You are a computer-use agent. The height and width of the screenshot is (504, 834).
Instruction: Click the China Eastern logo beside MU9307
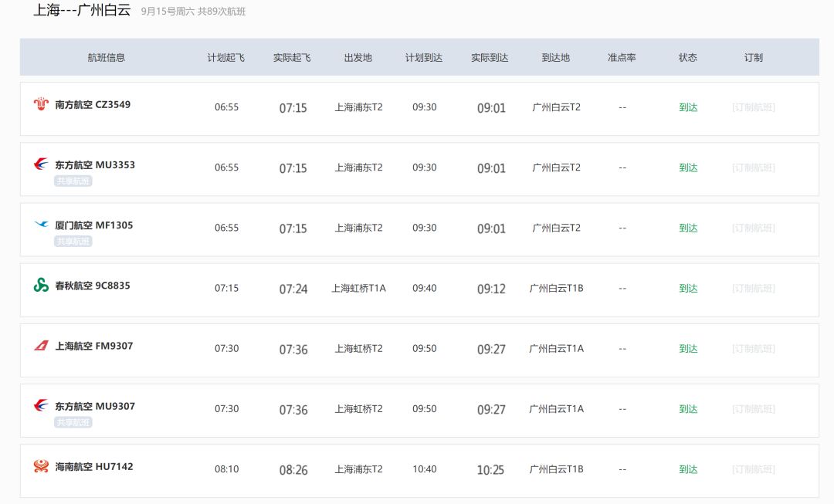tap(41, 406)
